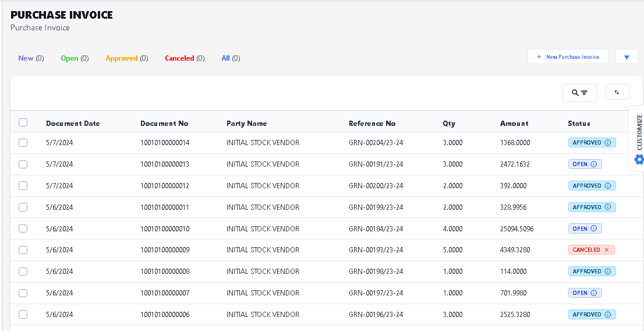This screenshot has height=331, width=644.
Task: Show the Canceled invoices tab
Action: [x=179, y=58]
